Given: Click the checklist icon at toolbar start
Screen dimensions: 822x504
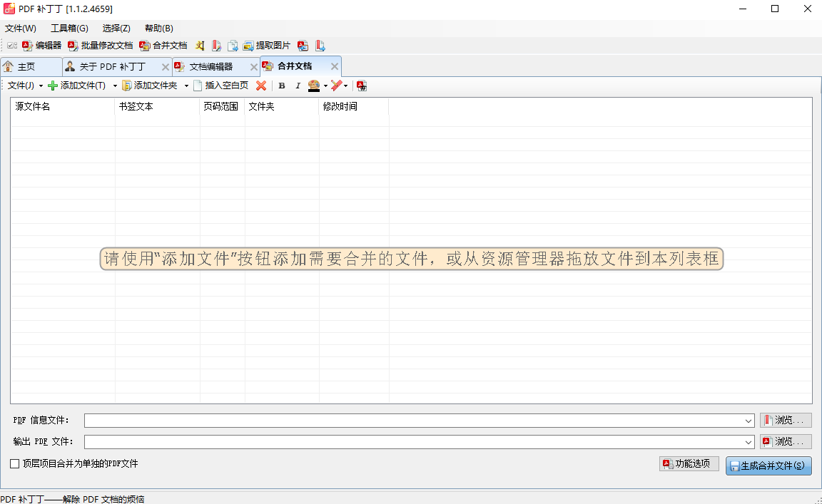Looking at the screenshot, I should pyautogui.click(x=12, y=46).
